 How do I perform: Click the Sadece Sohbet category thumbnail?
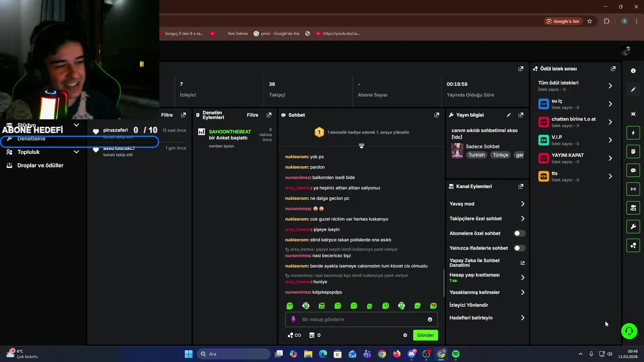tap(457, 151)
